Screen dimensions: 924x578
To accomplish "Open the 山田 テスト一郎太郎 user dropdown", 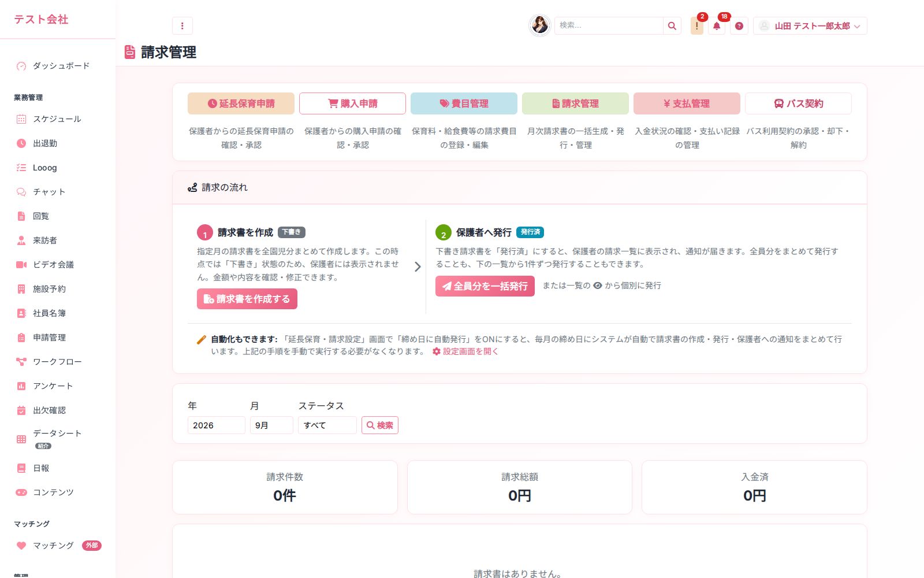I will click(x=810, y=25).
